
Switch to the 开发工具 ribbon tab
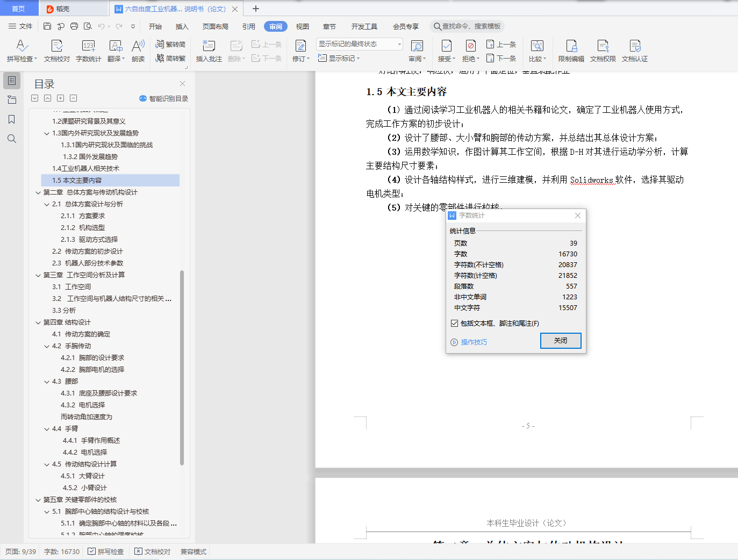[x=364, y=26]
